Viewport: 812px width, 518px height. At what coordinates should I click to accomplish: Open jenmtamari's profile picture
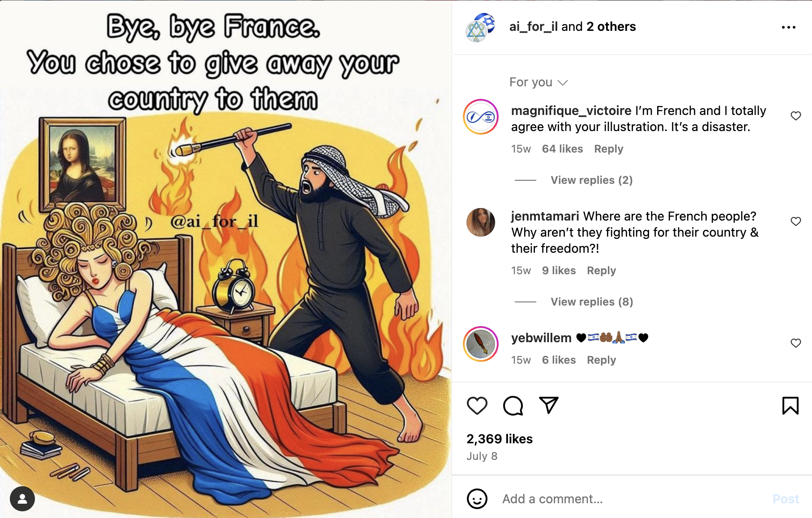[x=481, y=222]
